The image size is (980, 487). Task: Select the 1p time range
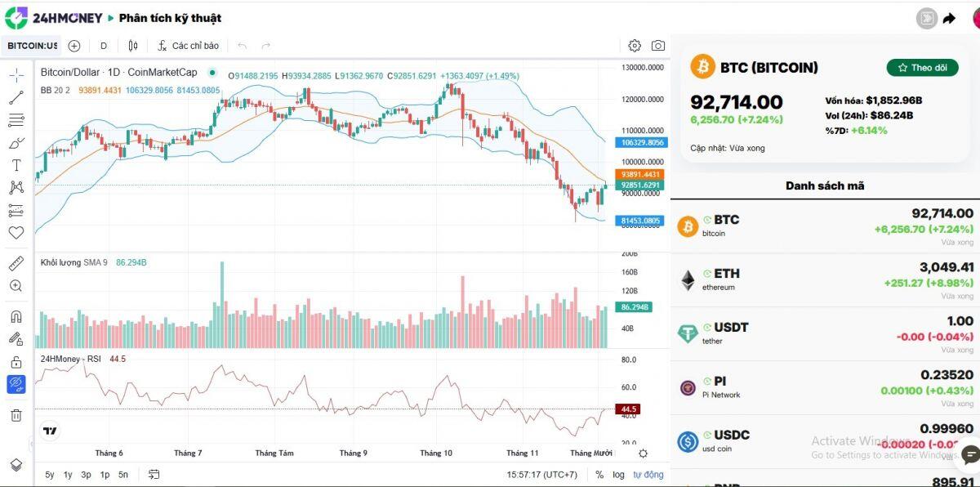pos(105,474)
